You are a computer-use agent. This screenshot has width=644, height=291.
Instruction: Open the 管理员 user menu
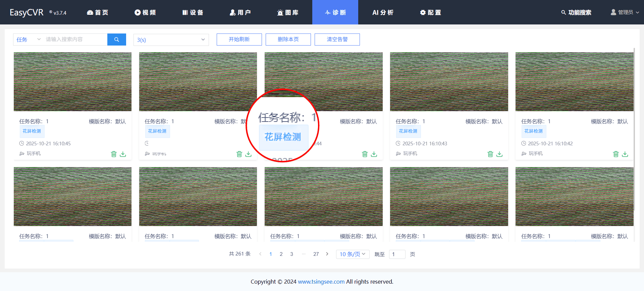click(x=625, y=12)
